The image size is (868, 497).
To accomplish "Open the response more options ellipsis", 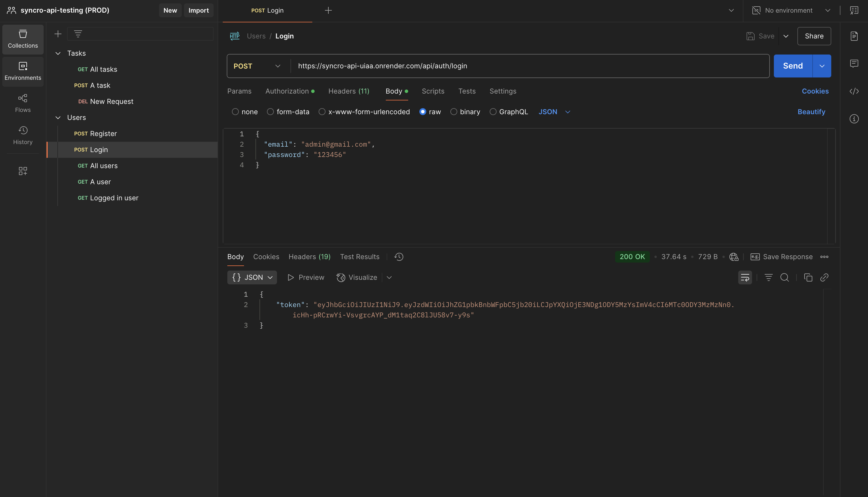I will click(824, 257).
